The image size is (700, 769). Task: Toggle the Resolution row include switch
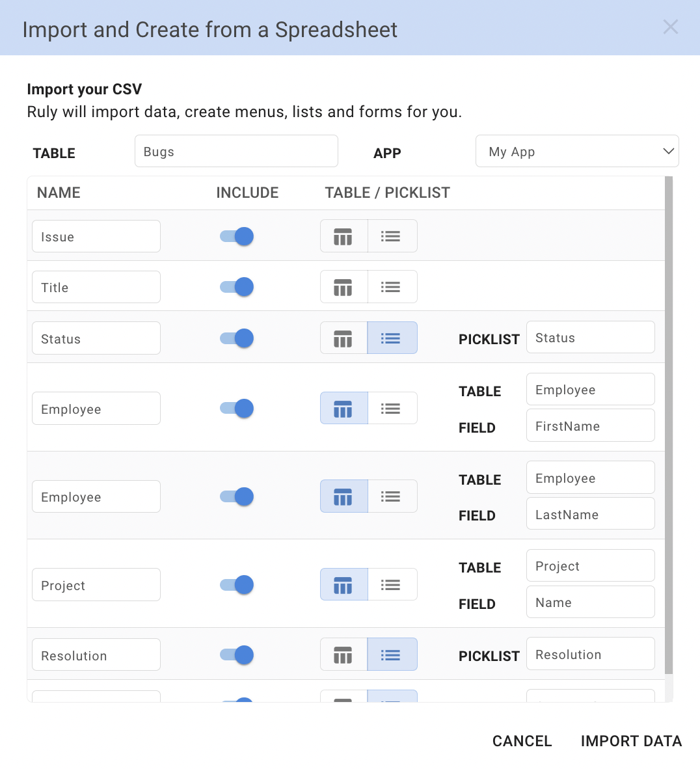pos(237,654)
